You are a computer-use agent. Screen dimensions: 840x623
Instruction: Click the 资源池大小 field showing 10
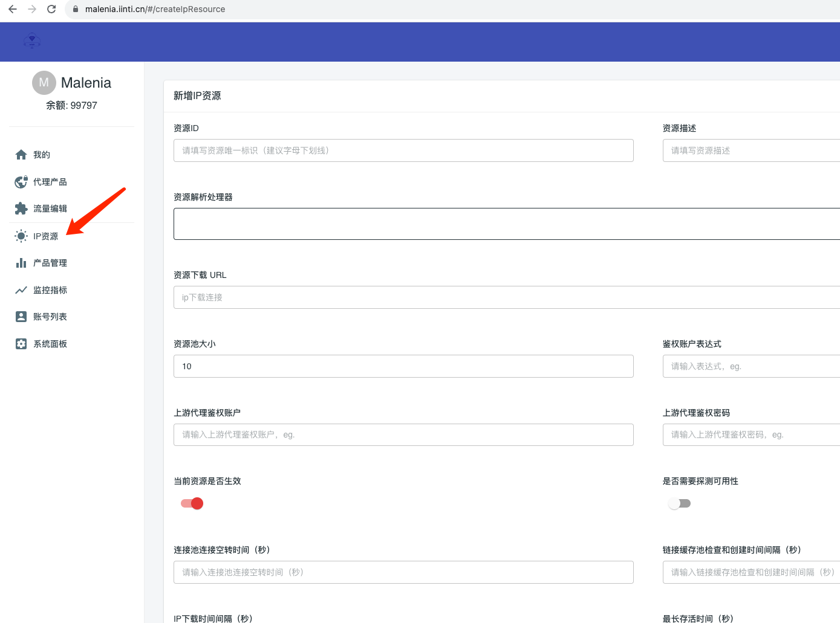[x=403, y=366]
